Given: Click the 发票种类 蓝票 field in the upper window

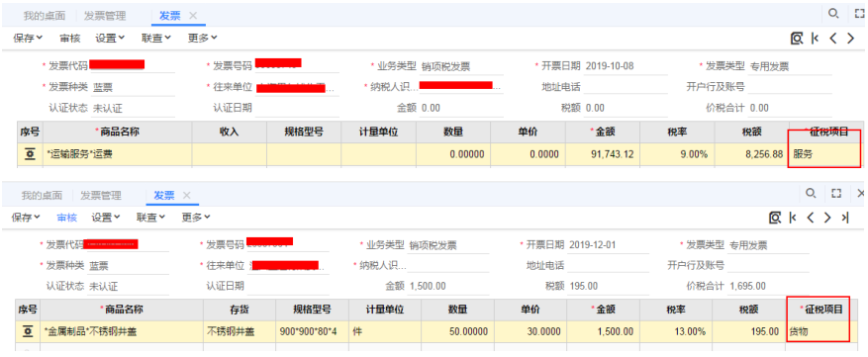Looking at the screenshot, I should point(133,87).
